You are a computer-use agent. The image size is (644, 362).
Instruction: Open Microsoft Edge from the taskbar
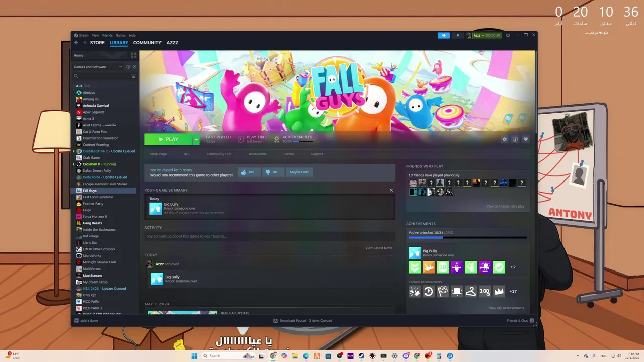[306, 356]
